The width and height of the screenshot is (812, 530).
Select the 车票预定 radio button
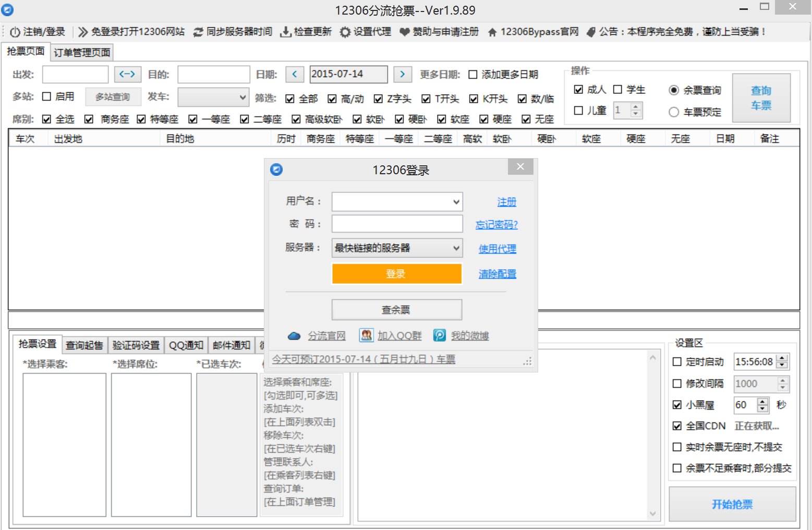(x=674, y=112)
